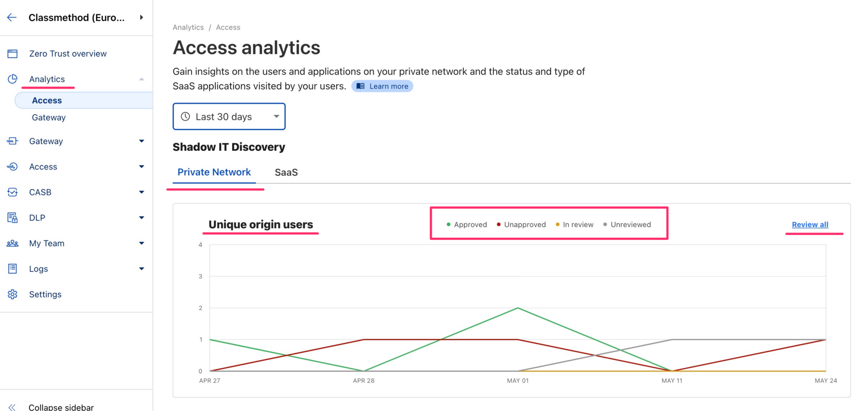The height and width of the screenshot is (411, 868).
Task: Open the Zero Trust overview icon
Action: tap(13, 53)
